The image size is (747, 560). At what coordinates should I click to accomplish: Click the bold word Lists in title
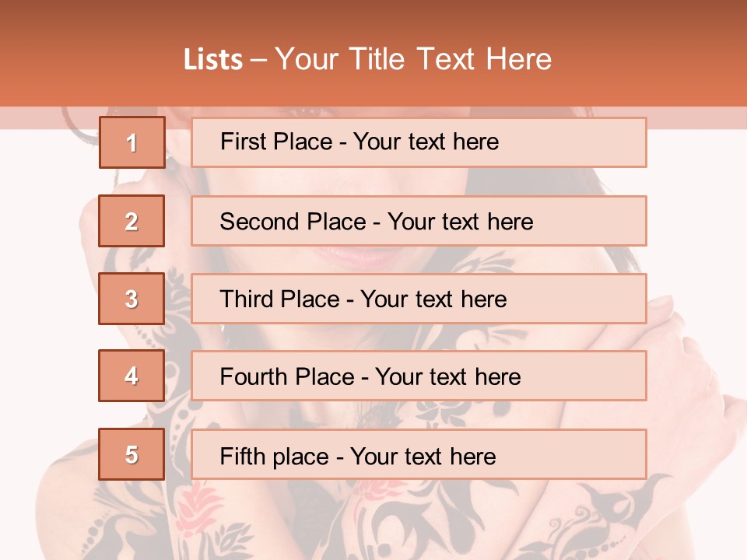click(x=213, y=59)
